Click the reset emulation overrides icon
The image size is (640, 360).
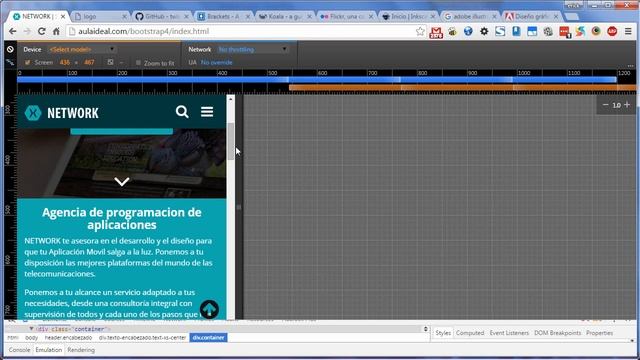pyautogui.click(x=10, y=49)
